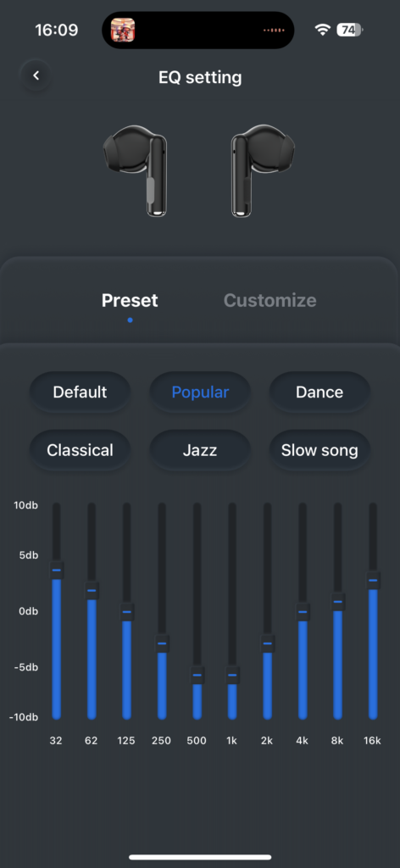The image size is (400, 868).
Task: Choose the Jazz preset button
Action: pyautogui.click(x=200, y=450)
